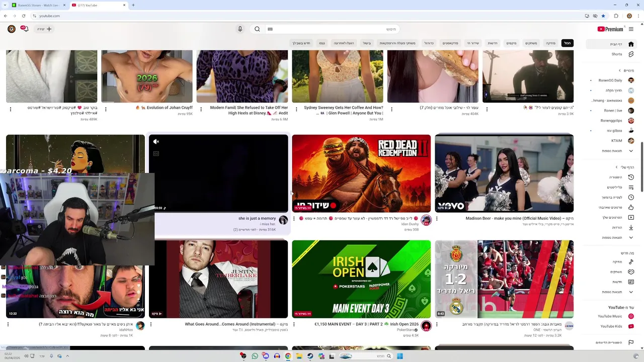Open the Justin Timberlake album thumbnail
The image size is (644, 362).
(218, 279)
